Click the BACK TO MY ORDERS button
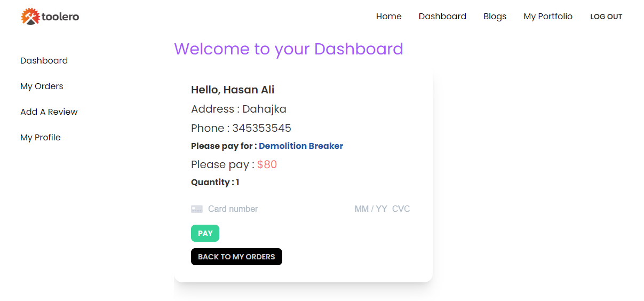 (x=236, y=257)
